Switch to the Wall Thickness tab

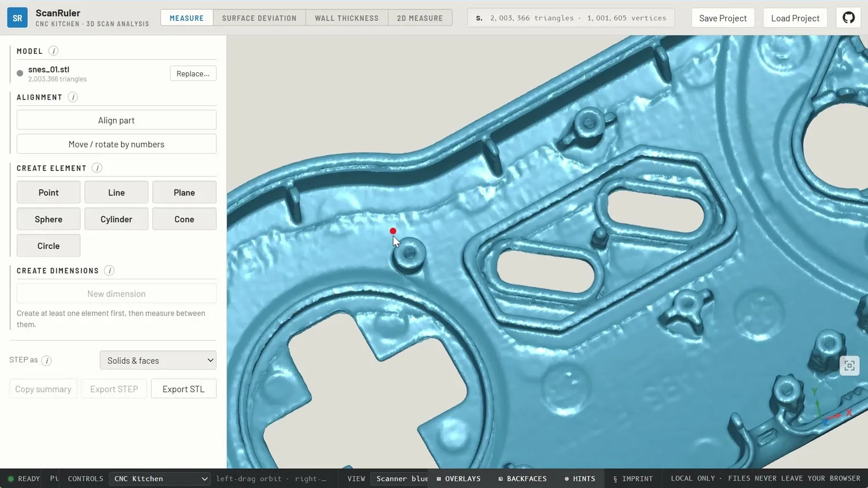(347, 18)
